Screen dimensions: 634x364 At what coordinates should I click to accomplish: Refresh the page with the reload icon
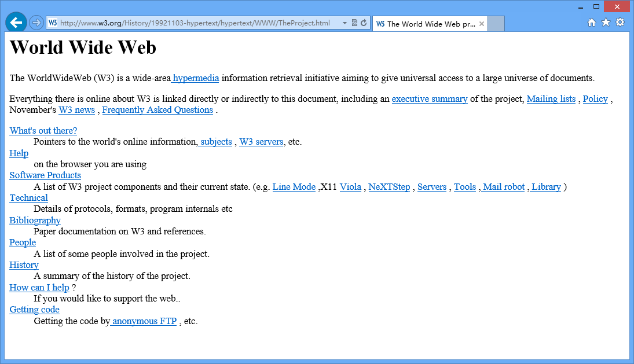click(x=364, y=23)
